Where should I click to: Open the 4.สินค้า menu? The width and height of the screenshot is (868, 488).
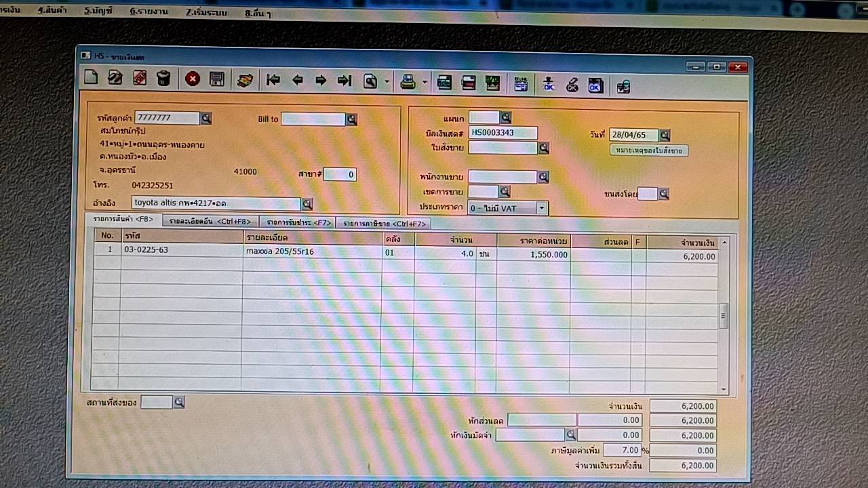coord(53,11)
